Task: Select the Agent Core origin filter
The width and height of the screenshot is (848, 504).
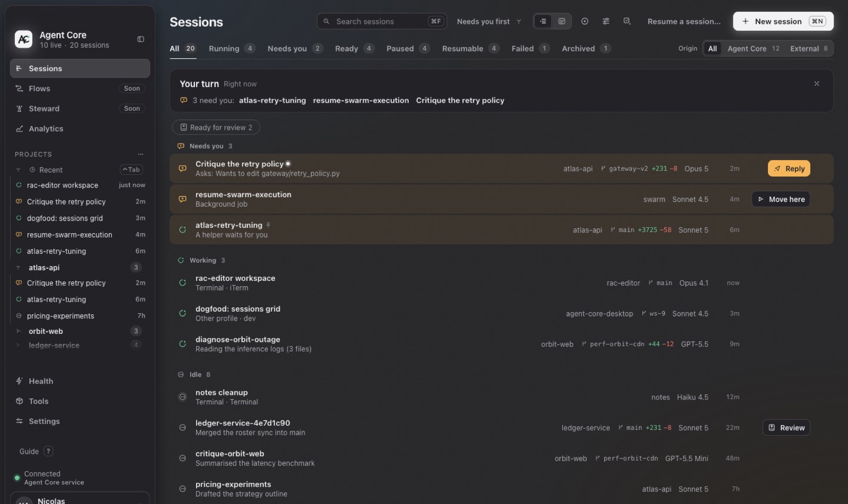Action: 753,49
